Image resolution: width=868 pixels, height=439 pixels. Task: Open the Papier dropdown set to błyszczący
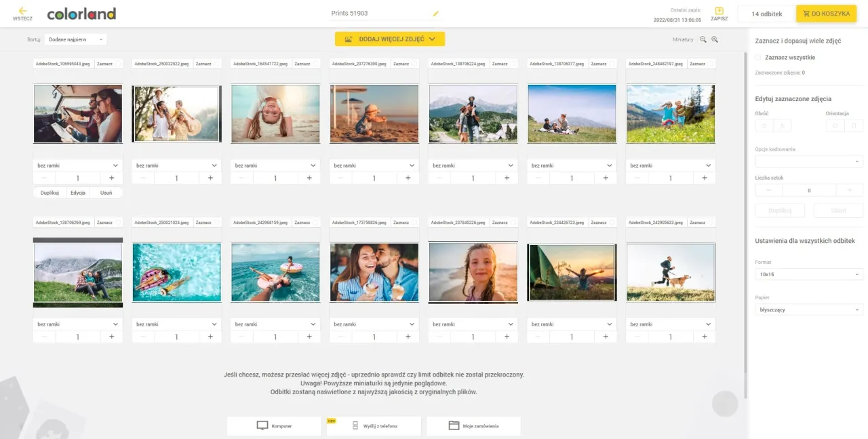tap(808, 309)
